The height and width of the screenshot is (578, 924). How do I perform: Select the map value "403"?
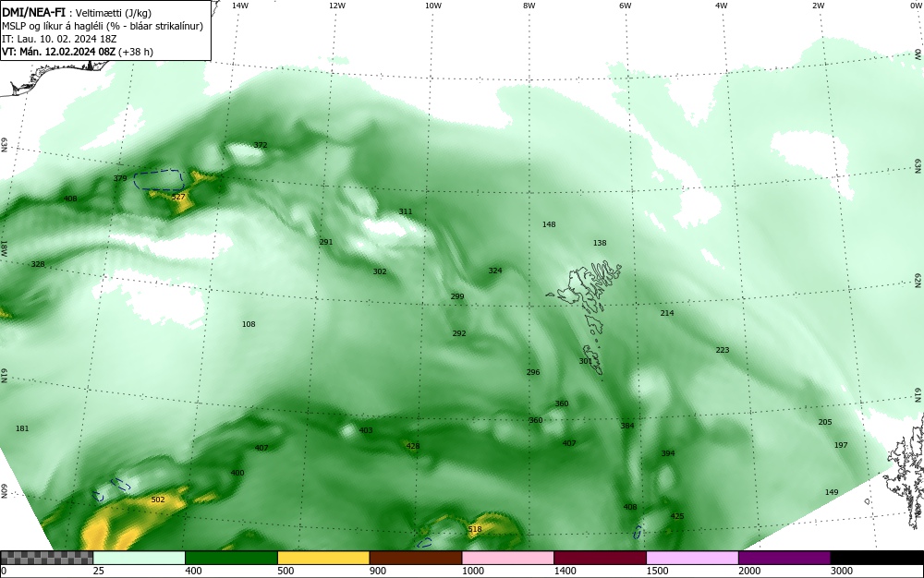point(366,431)
